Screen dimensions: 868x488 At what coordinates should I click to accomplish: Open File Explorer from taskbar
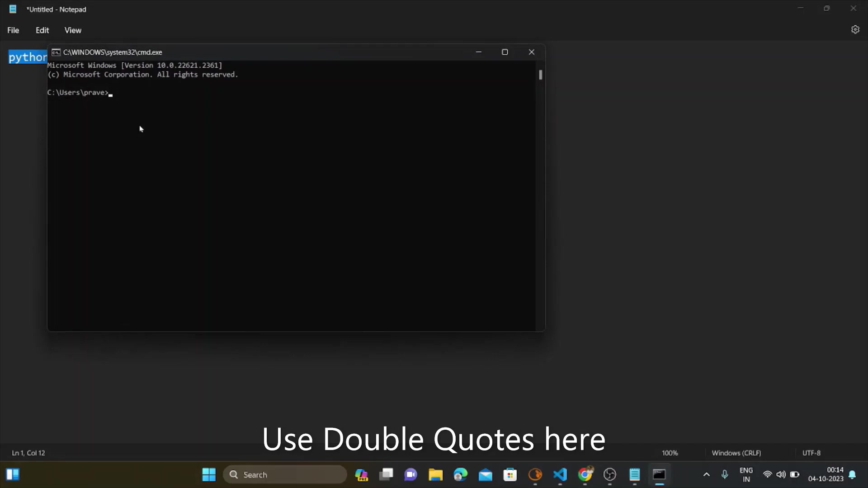click(435, 474)
